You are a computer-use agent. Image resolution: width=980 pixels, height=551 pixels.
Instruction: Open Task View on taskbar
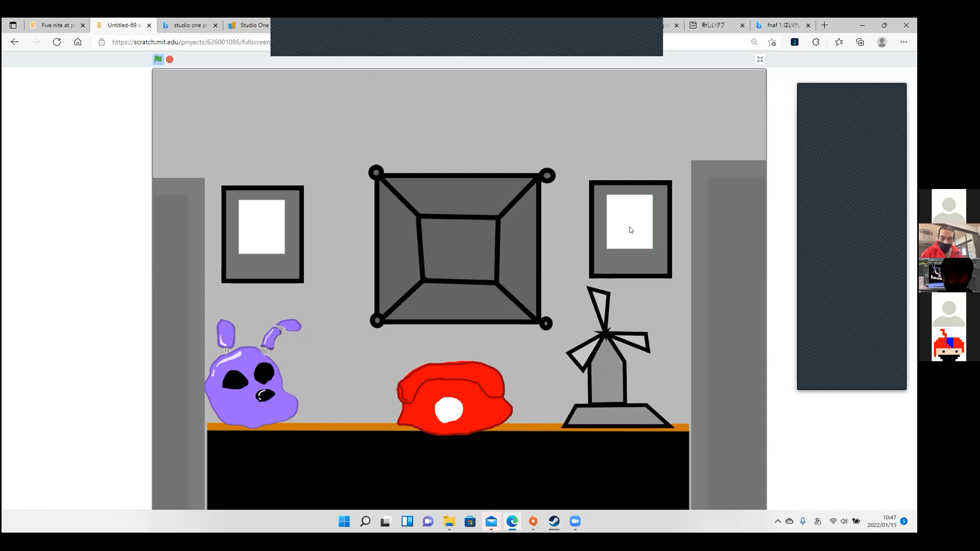click(386, 521)
